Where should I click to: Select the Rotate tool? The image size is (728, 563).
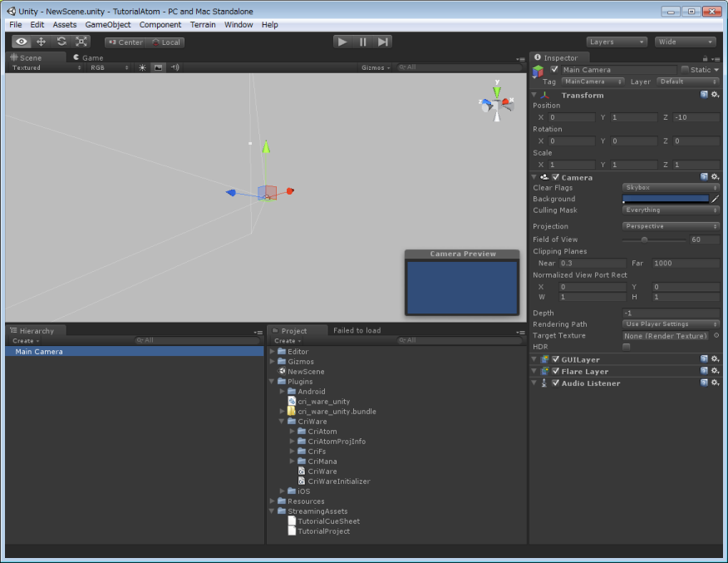coord(61,42)
